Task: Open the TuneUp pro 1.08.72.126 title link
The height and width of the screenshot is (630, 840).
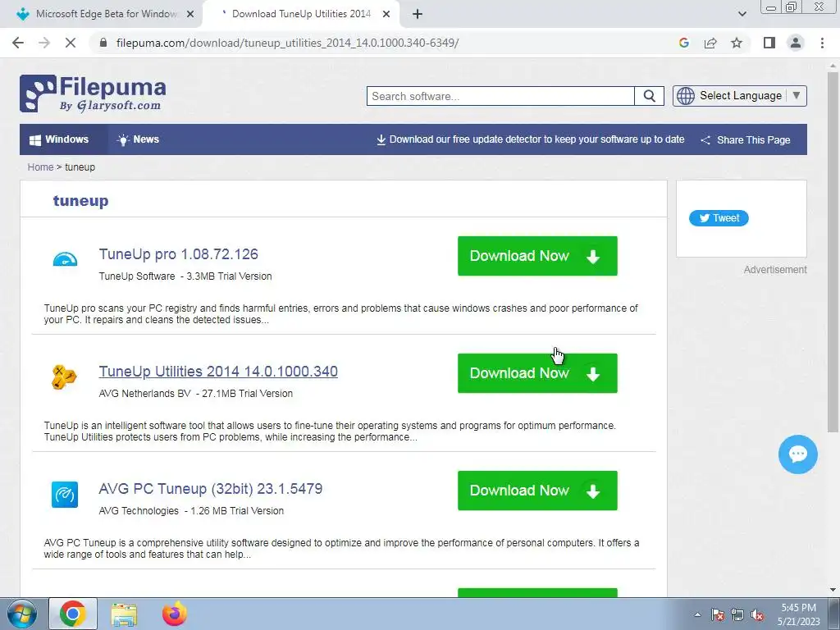Action: (x=178, y=254)
